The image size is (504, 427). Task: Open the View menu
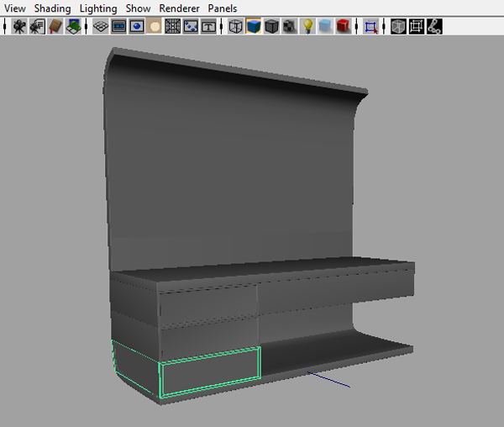[x=15, y=8]
